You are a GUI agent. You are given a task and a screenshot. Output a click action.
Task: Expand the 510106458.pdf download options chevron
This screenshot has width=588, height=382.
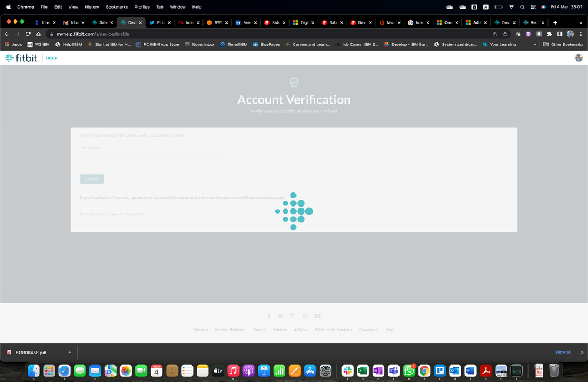pyautogui.click(x=69, y=353)
